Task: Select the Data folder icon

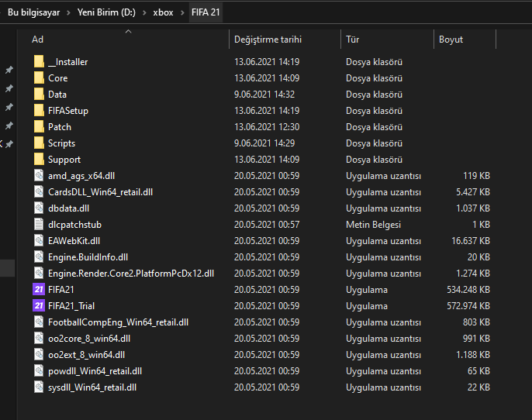Action: click(x=39, y=95)
